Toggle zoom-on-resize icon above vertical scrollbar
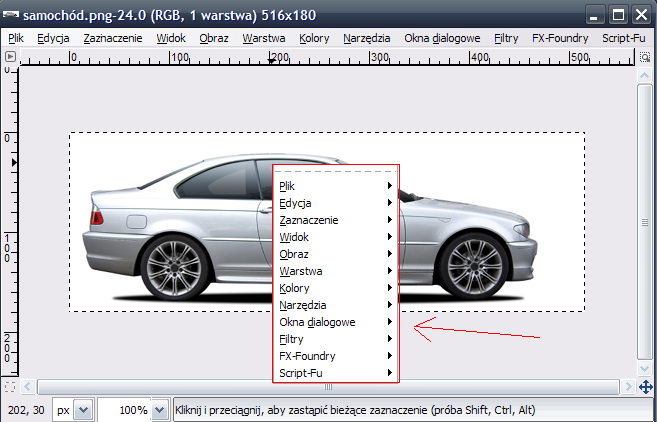657x422 pixels. click(645, 57)
